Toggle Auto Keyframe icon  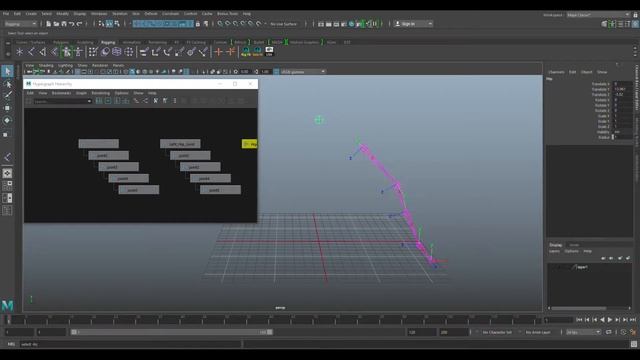(x=624, y=332)
